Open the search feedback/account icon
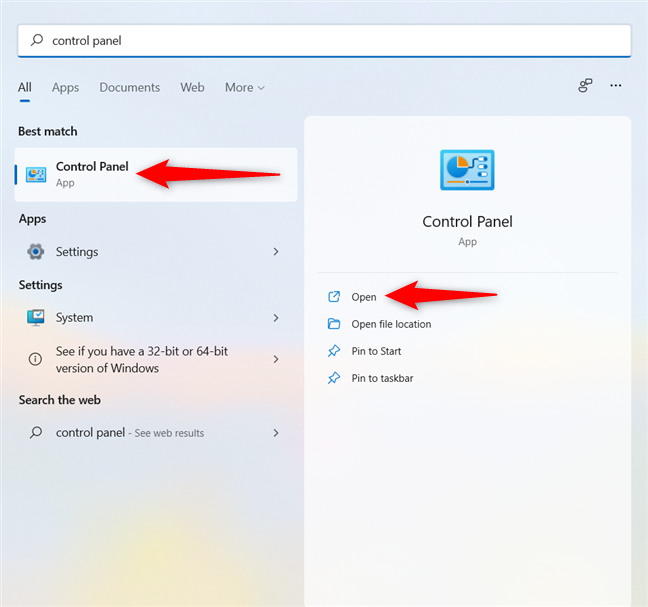The width and height of the screenshot is (648, 607). coord(585,86)
